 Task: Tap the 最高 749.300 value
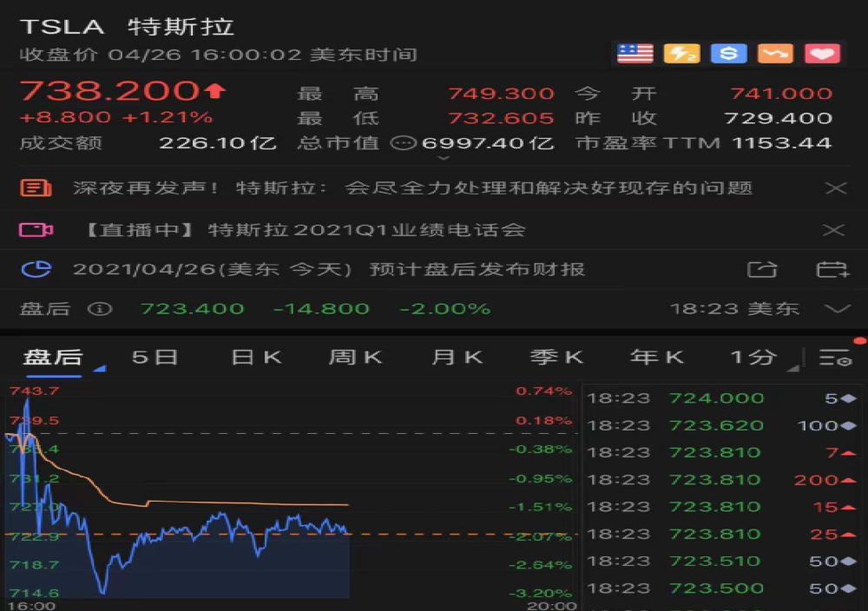click(x=501, y=94)
